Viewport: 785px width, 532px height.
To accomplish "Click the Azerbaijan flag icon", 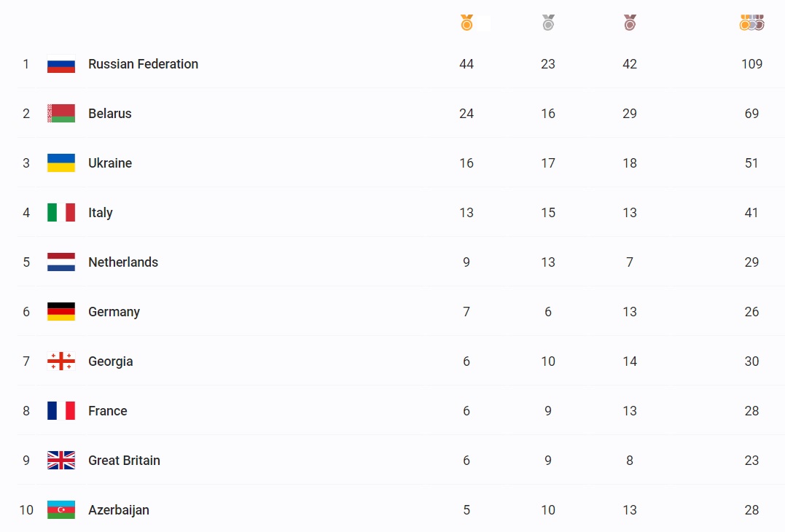I will click(x=61, y=510).
